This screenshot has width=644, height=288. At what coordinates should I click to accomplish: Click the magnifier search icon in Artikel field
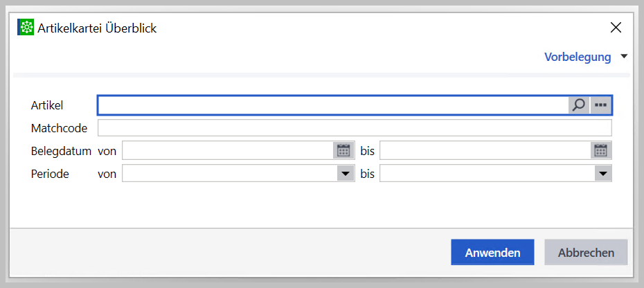tap(578, 105)
